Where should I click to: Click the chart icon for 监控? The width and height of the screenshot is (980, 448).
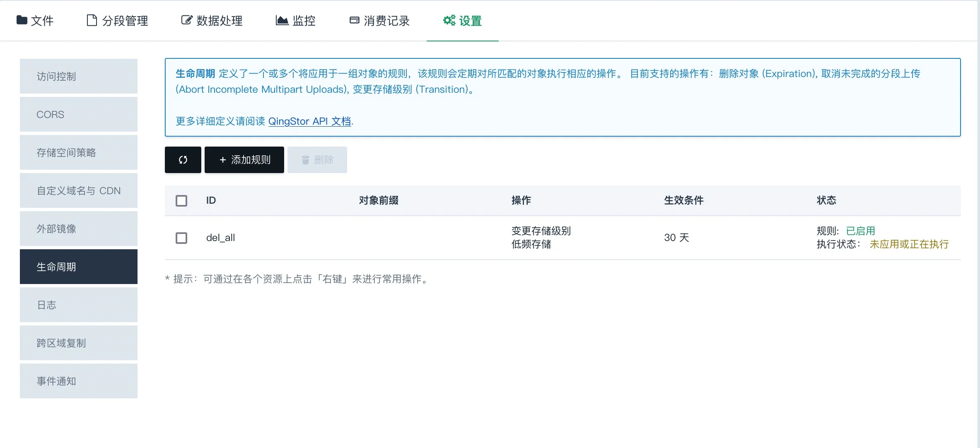tap(282, 20)
